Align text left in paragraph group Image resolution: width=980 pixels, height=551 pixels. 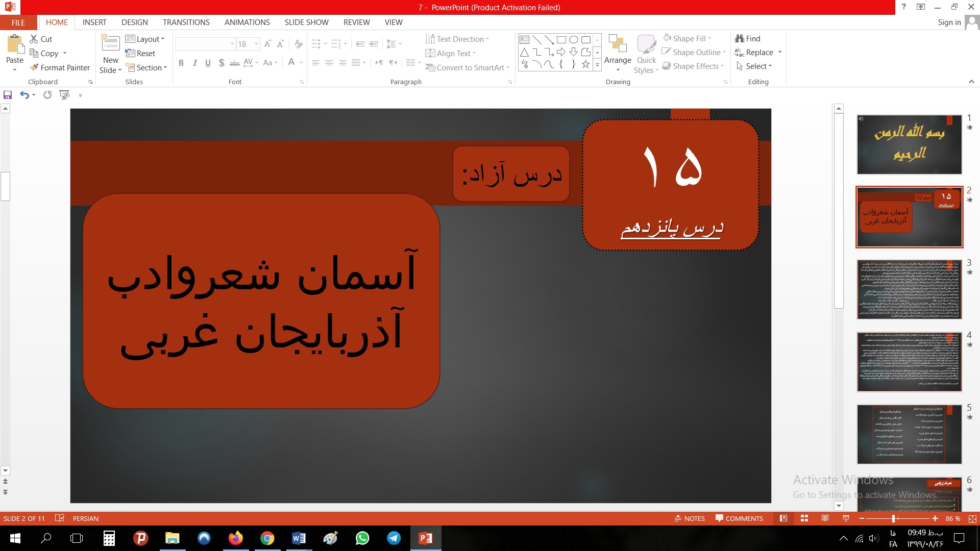[x=316, y=63]
